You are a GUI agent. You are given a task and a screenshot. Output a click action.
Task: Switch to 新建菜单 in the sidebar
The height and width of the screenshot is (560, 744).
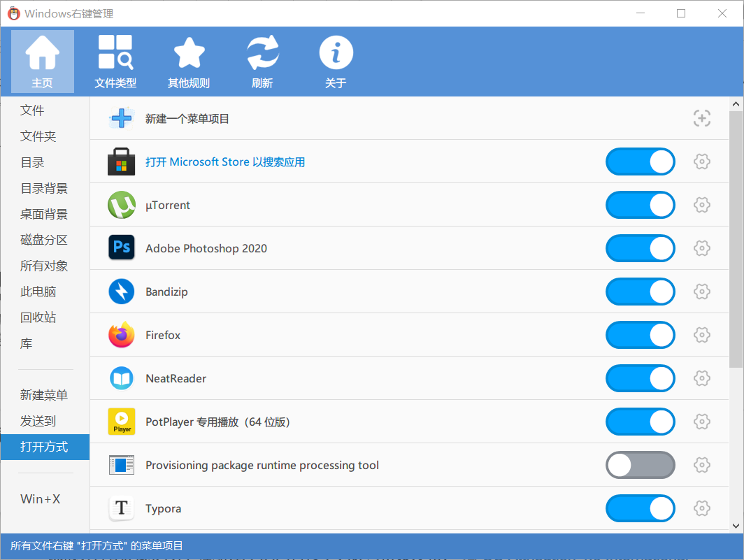[x=44, y=396]
